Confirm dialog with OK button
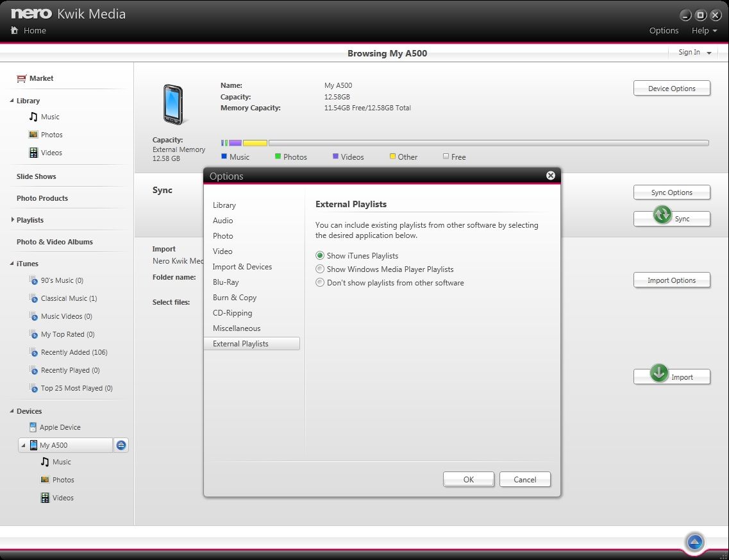The width and height of the screenshot is (729, 560). [x=468, y=480]
